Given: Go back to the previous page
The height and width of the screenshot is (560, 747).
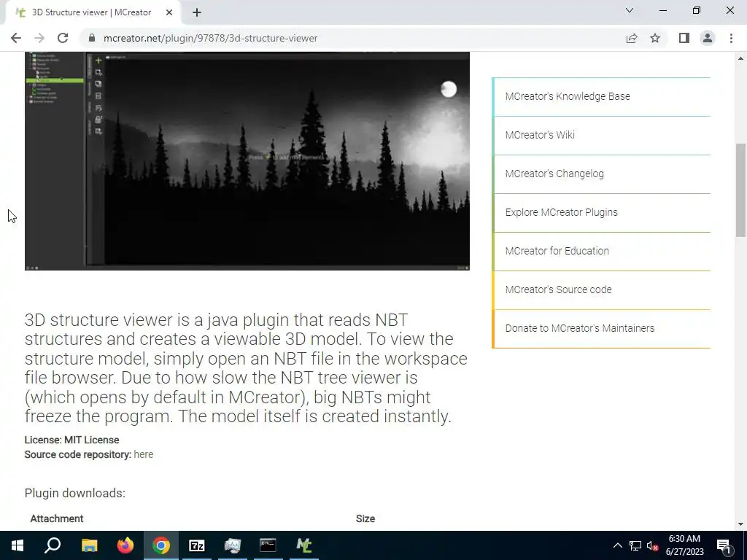Looking at the screenshot, I should pos(16,38).
